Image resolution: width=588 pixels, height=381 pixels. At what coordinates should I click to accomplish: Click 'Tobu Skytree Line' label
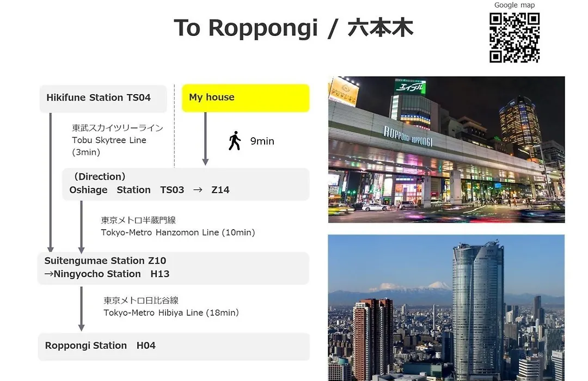(x=109, y=140)
